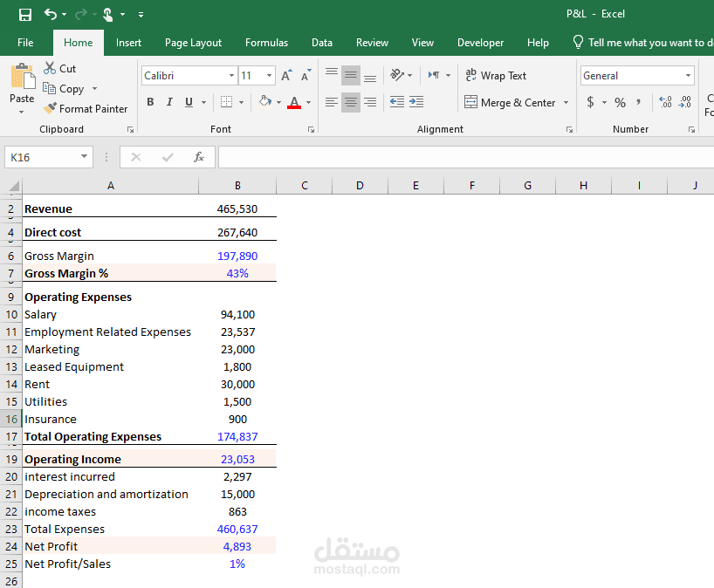
Task: Select Revenue cell value 465,530
Action: pyautogui.click(x=237, y=209)
